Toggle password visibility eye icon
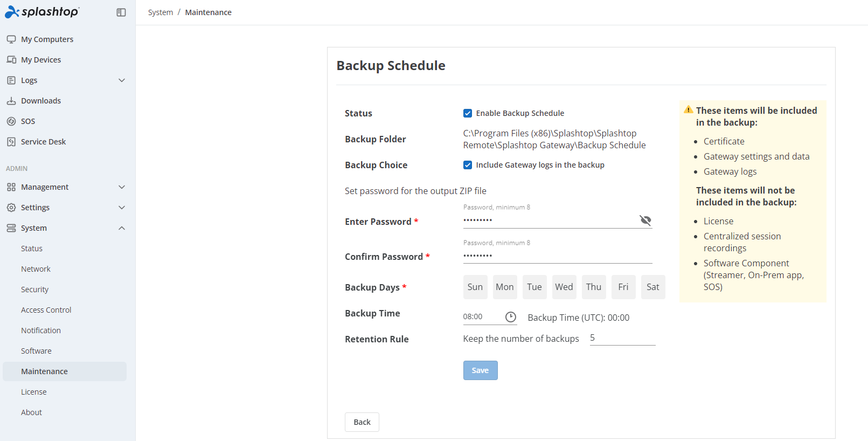 [645, 220]
